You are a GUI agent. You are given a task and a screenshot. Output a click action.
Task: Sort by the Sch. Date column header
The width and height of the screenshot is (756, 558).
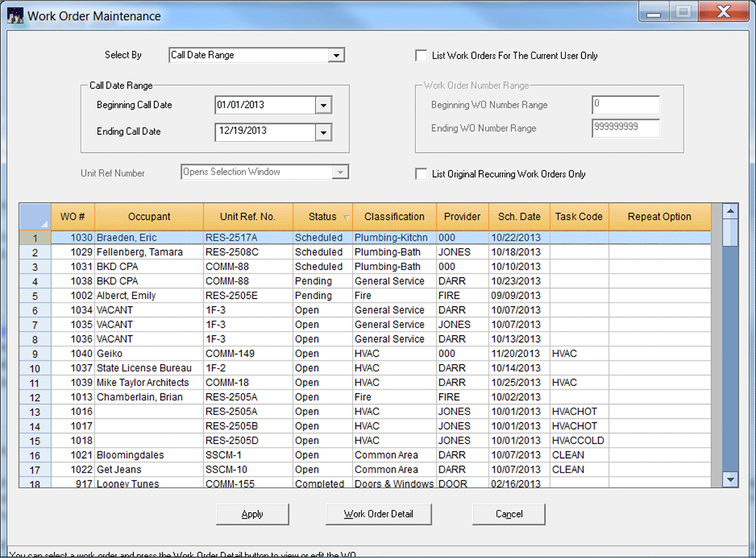click(x=519, y=217)
